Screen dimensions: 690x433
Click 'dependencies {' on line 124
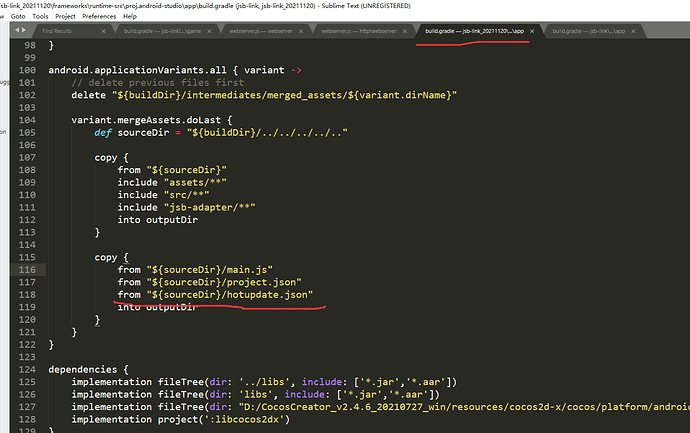(x=88, y=370)
